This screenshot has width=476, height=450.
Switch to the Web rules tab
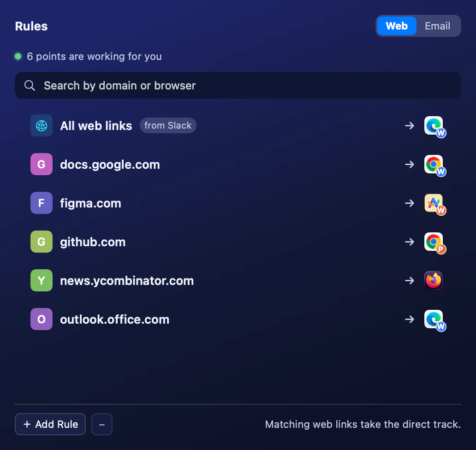[x=397, y=26]
